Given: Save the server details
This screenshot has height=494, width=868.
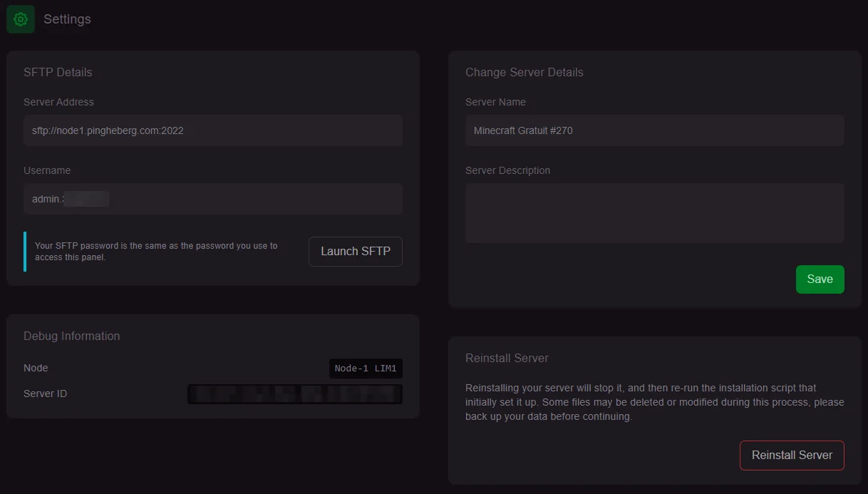Looking at the screenshot, I should point(820,279).
